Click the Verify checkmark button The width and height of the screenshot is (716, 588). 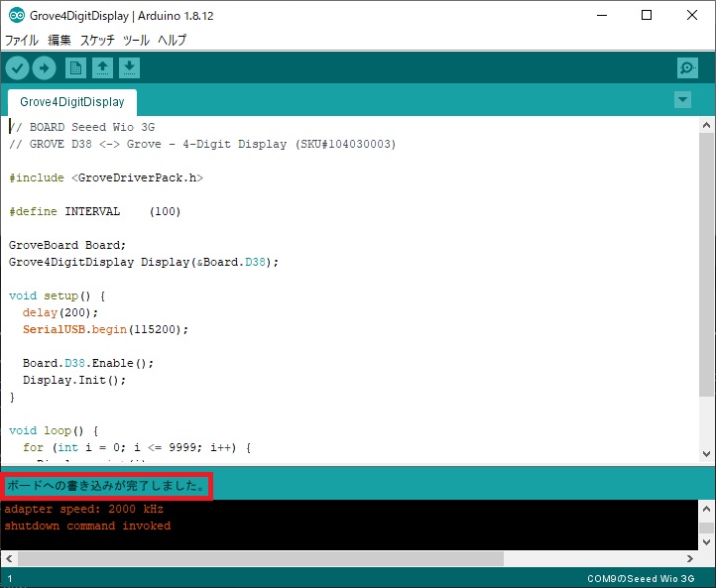(17, 68)
